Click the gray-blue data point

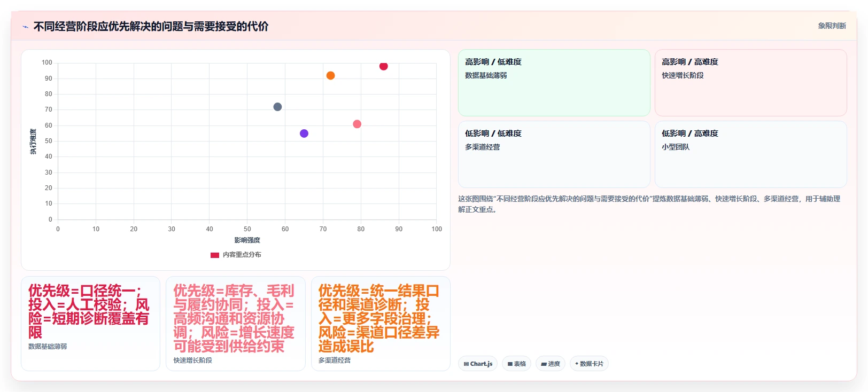277,107
